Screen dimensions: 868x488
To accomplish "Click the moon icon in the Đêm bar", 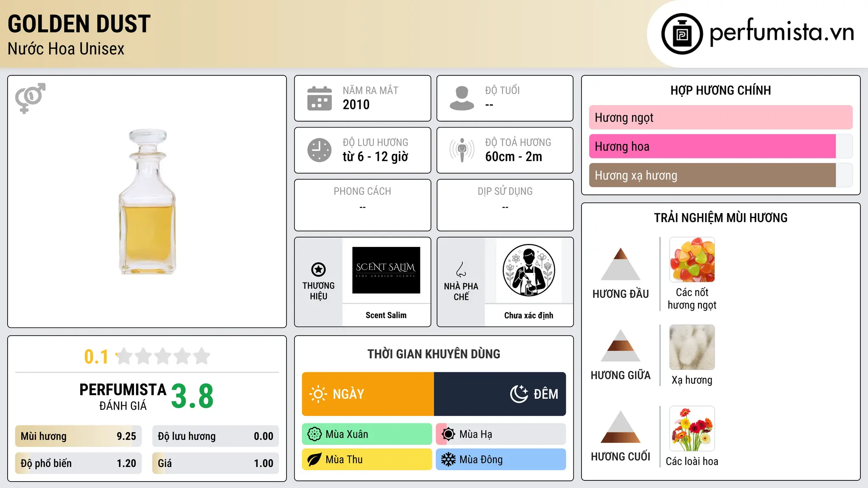I will tap(519, 394).
